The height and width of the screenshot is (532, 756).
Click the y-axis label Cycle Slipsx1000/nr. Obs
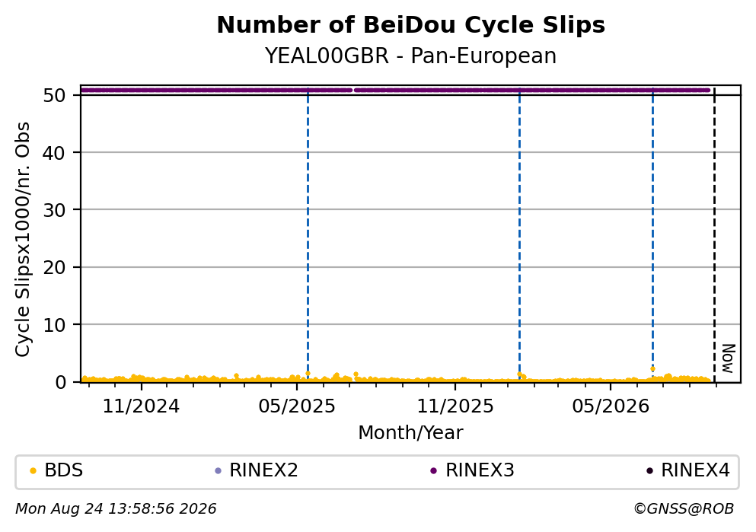click(22, 240)
